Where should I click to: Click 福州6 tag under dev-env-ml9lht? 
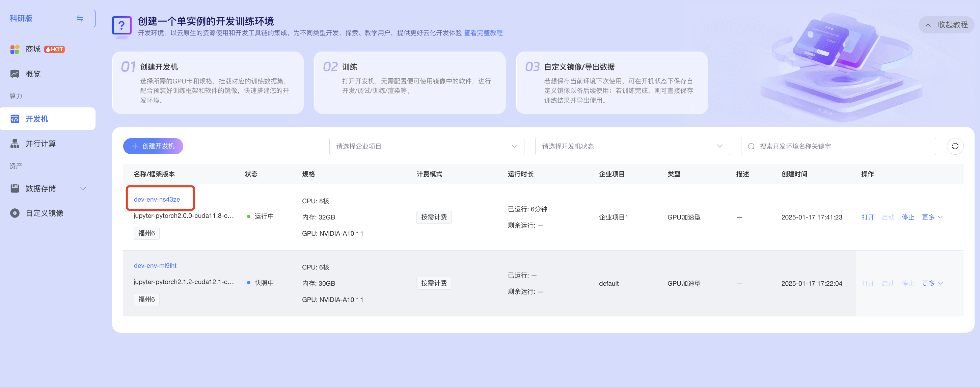(146, 299)
